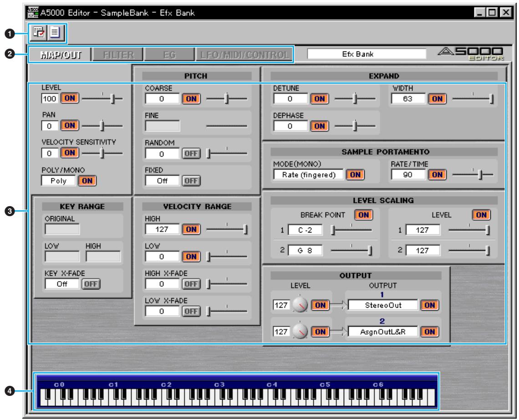Viewport: 519px width, 420px height.
Task: Toggle StereoOut output ON button
Action: [430, 305]
